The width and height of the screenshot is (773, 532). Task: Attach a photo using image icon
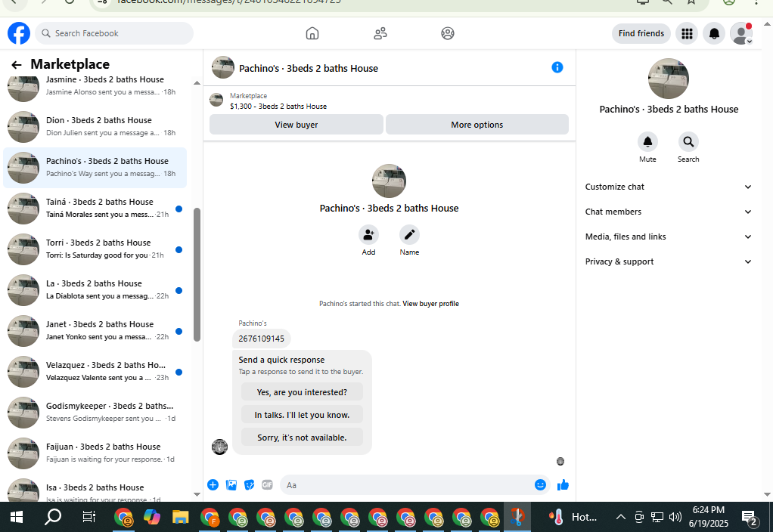click(231, 484)
